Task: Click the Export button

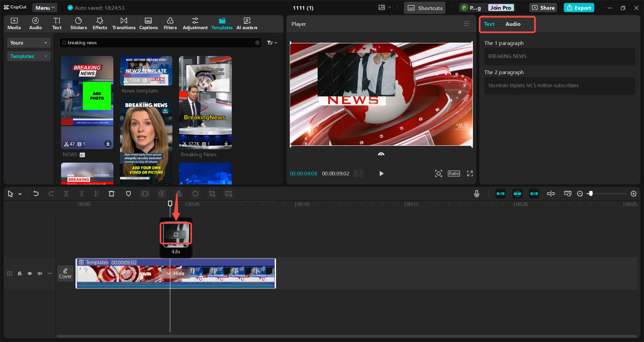Action: (579, 8)
